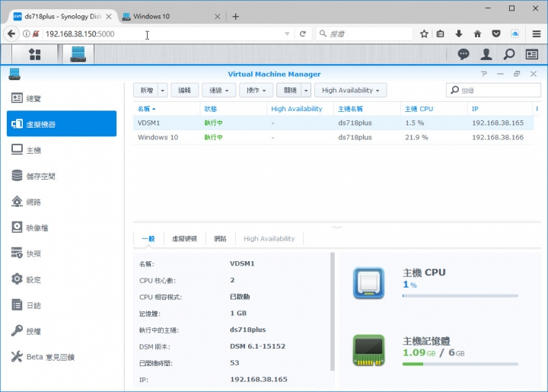Viewport: 548px width, 392px height.
Task: Open the 主機 host section
Action: [62, 150]
